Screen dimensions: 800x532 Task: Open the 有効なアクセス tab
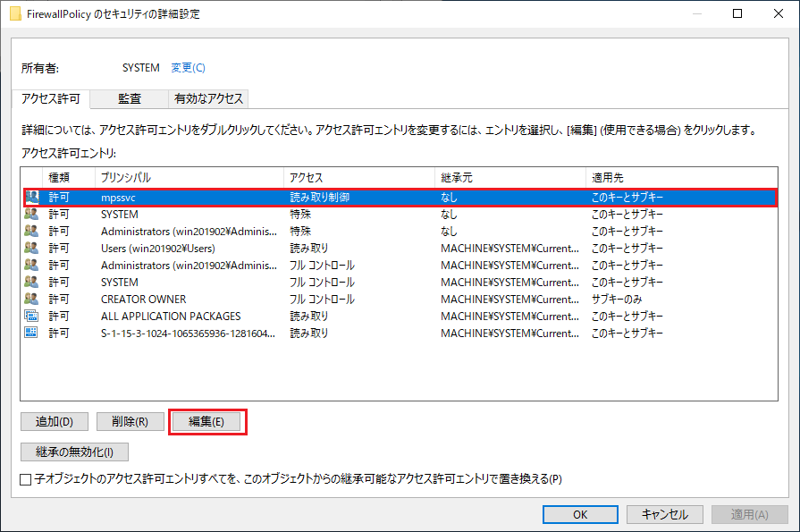(208, 98)
